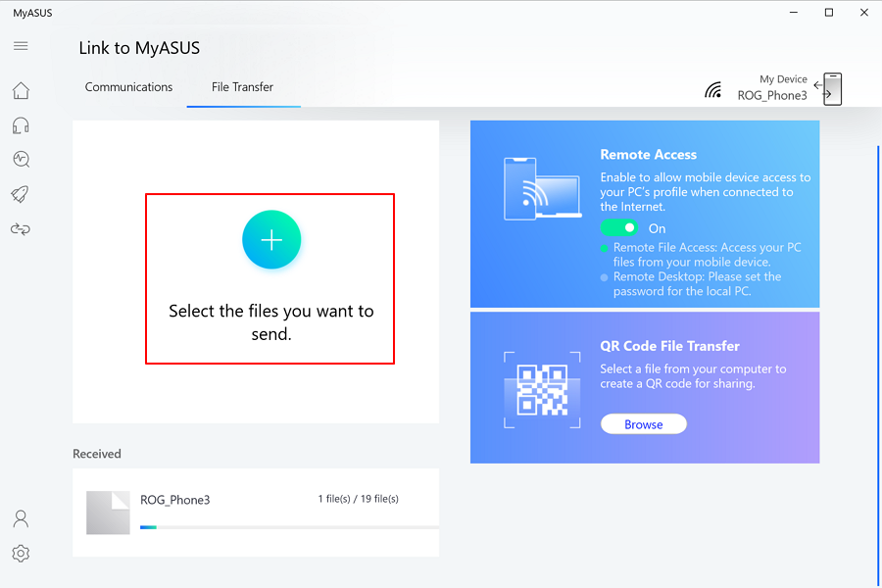Maximize the MyASUS window
This screenshot has width=882, height=588.
[x=829, y=13]
